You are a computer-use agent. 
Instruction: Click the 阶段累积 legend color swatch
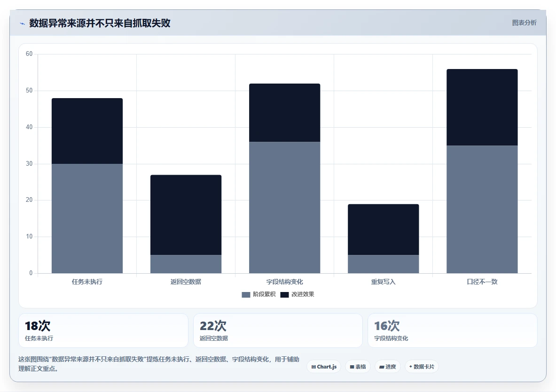click(246, 295)
